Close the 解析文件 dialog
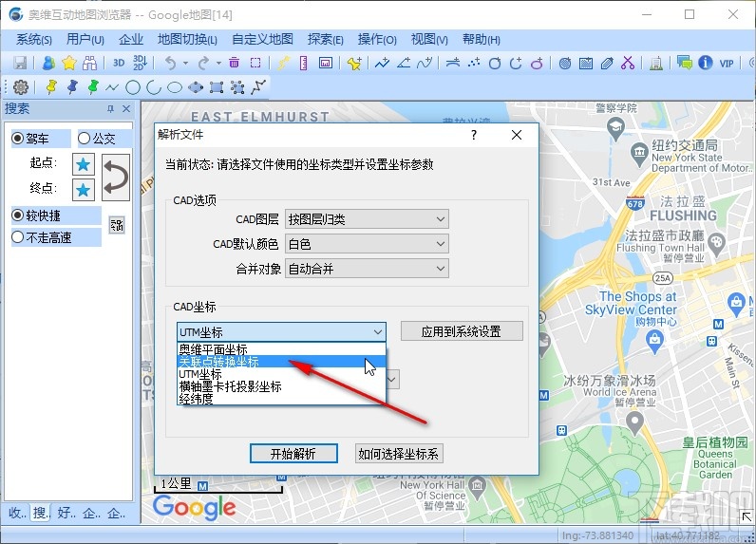Viewport: 756px width, 544px height. click(x=517, y=135)
